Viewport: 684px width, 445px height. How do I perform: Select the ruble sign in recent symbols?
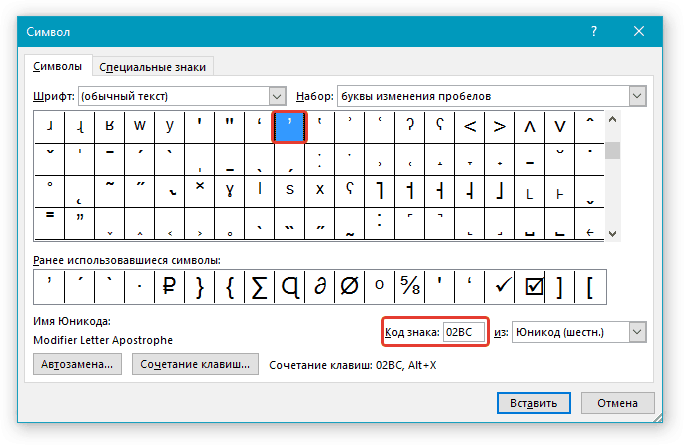click(169, 288)
